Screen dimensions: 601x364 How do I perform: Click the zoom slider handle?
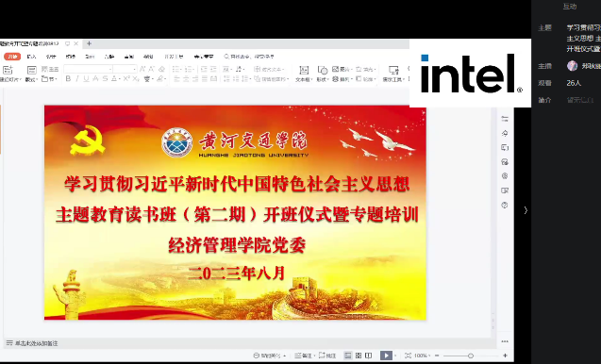(x=470, y=356)
